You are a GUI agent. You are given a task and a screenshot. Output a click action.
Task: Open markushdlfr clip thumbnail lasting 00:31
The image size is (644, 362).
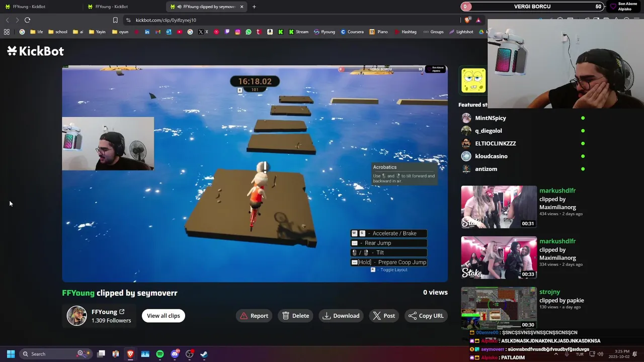point(499,207)
